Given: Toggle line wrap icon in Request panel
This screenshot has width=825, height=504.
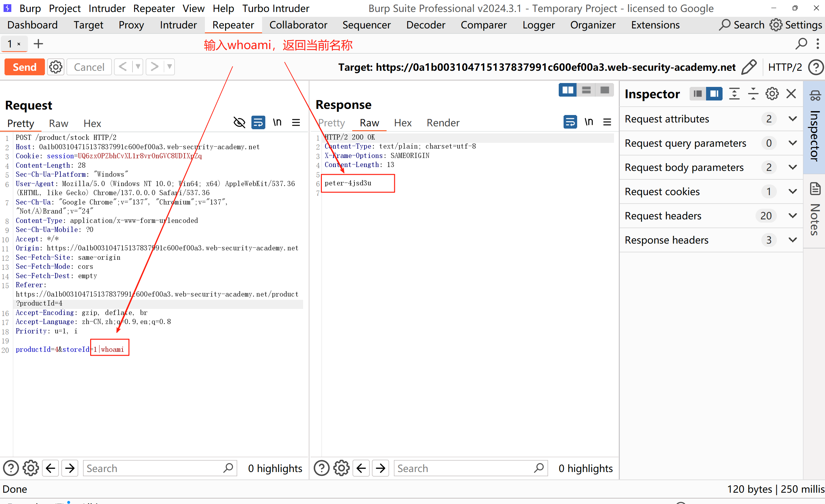Looking at the screenshot, I should click(258, 122).
